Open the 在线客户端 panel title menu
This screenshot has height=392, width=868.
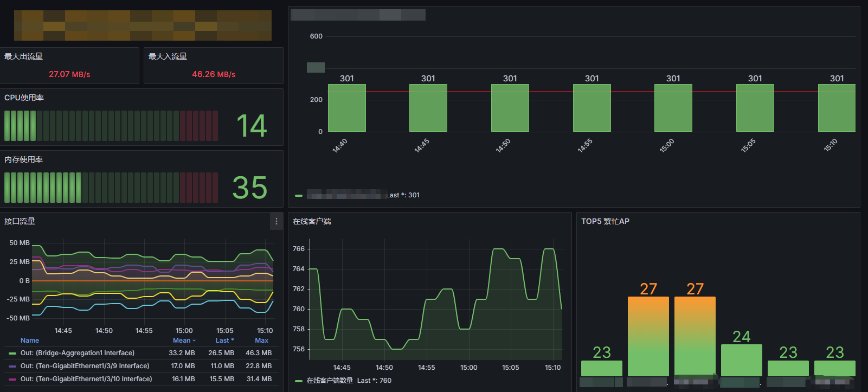pyautogui.click(x=312, y=221)
